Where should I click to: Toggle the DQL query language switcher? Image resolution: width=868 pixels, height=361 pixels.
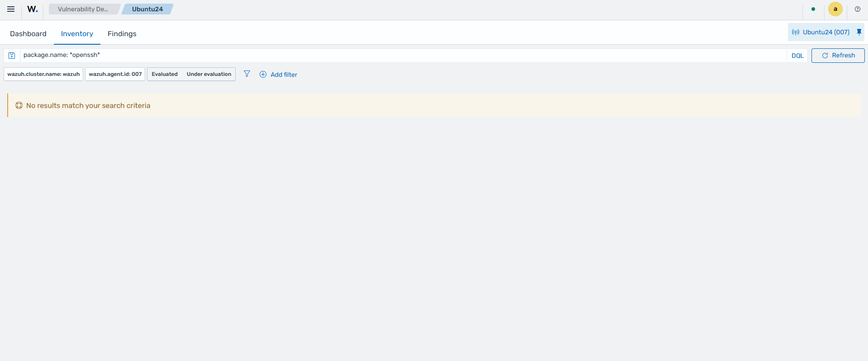(797, 56)
